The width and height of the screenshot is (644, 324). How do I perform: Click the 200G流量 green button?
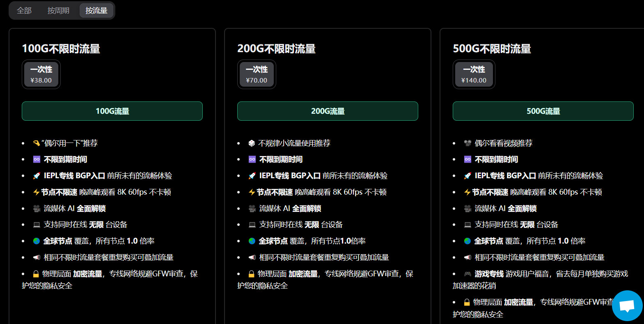click(328, 111)
